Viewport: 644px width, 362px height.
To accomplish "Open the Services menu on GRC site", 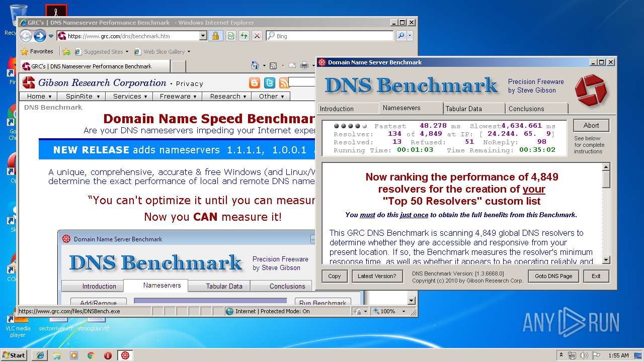I will (x=130, y=96).
